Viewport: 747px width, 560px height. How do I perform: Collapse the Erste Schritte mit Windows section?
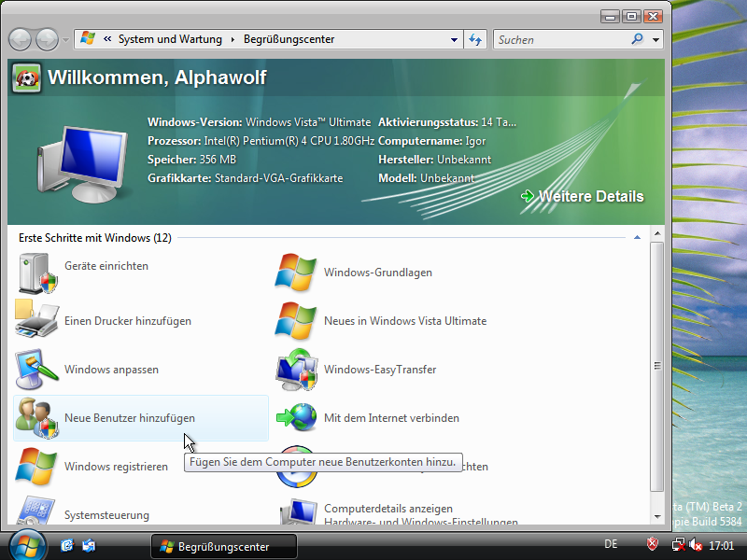(638, 238)
